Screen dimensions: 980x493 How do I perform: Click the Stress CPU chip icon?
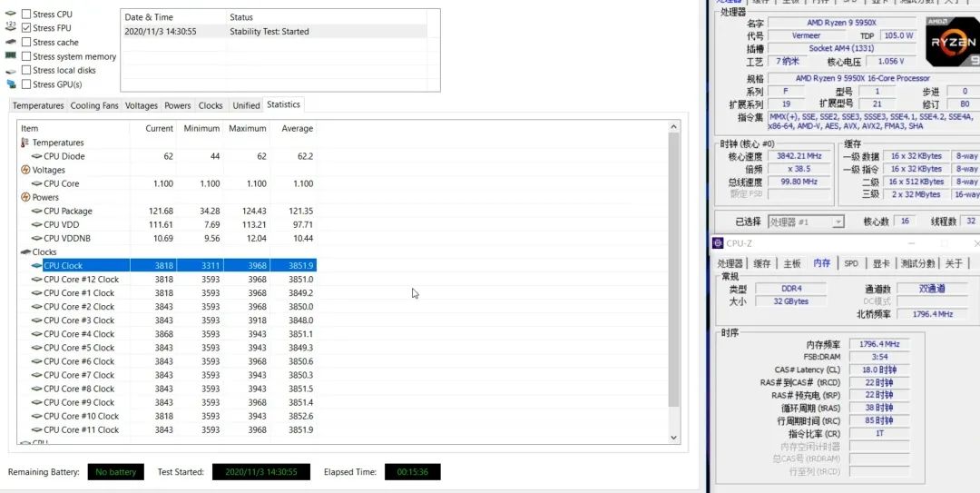11,13
